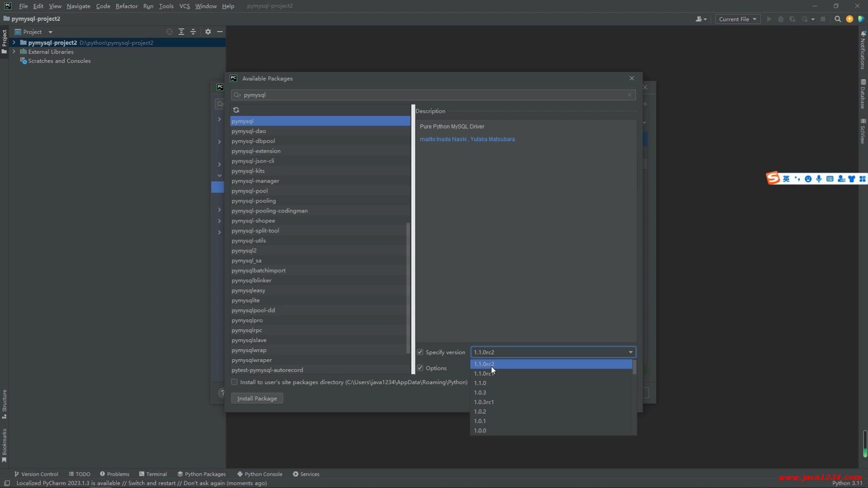Screen dimensions: 868x488
Task: Open the File menu
Action: coord(24,6)
